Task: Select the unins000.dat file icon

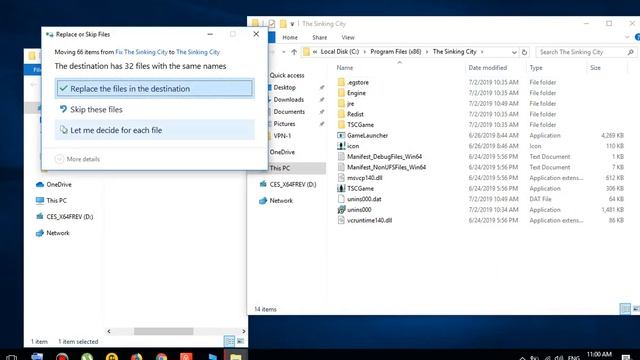Action: tap(341, 199)
